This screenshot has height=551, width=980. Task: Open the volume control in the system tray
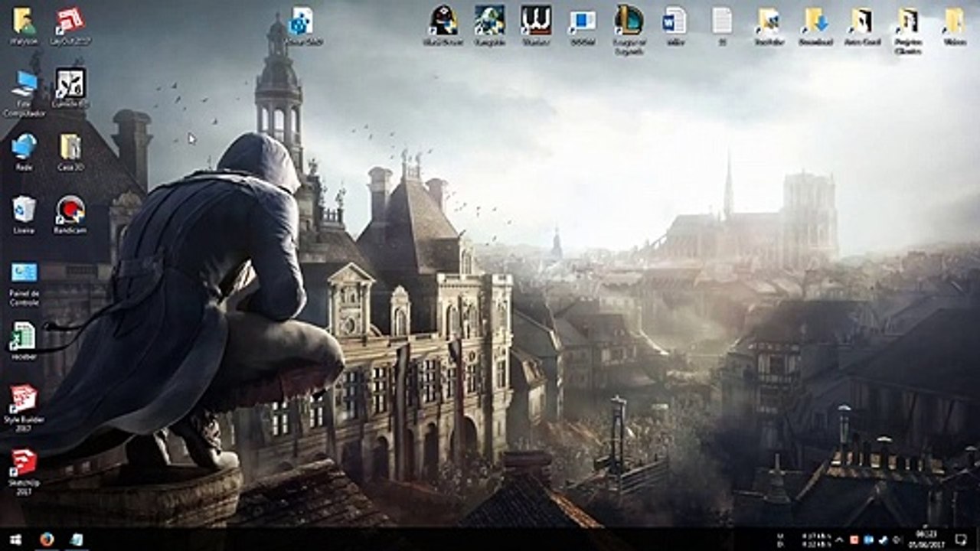click(896, 540)
